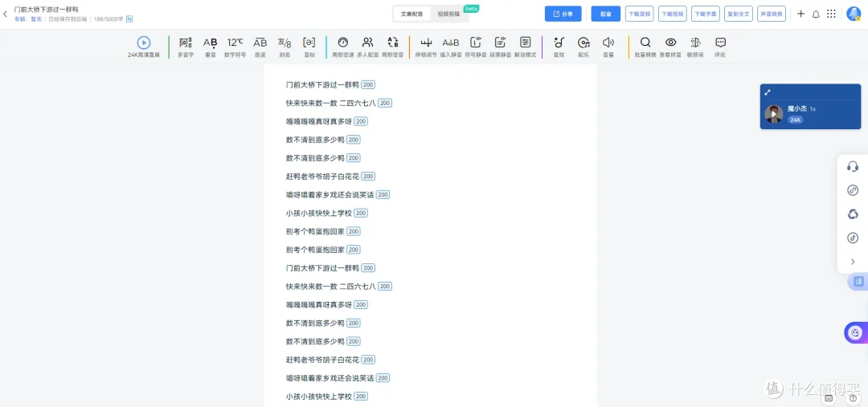Screen dimensions: 868x407
Task: Toggle 查看拼音 pinyin view
Action: [670, 47]
